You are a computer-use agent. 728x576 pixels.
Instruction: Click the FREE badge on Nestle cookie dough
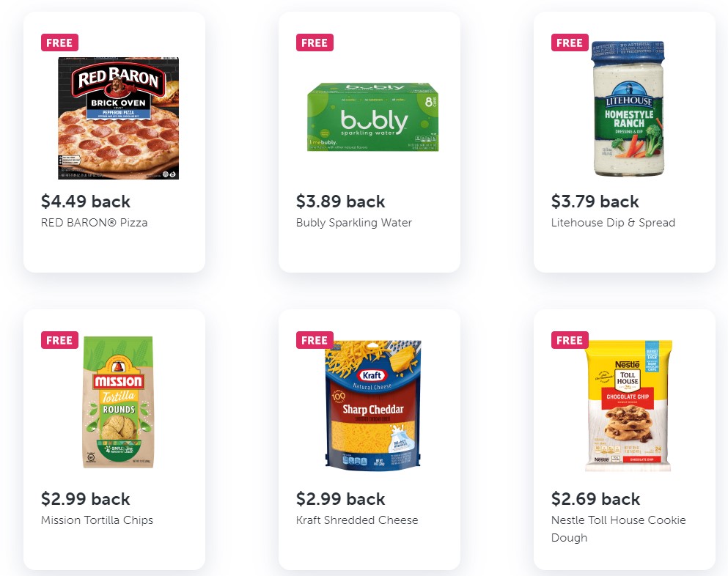(570, 340)
